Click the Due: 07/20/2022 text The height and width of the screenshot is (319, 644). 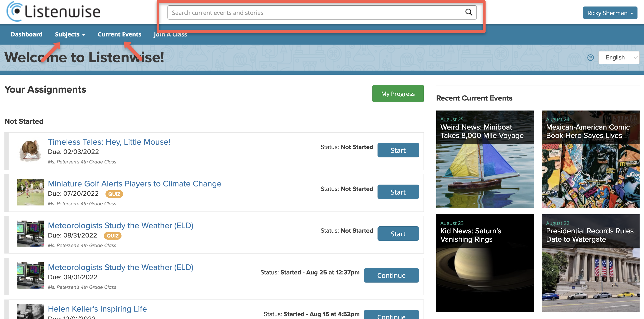coord(73,194)
